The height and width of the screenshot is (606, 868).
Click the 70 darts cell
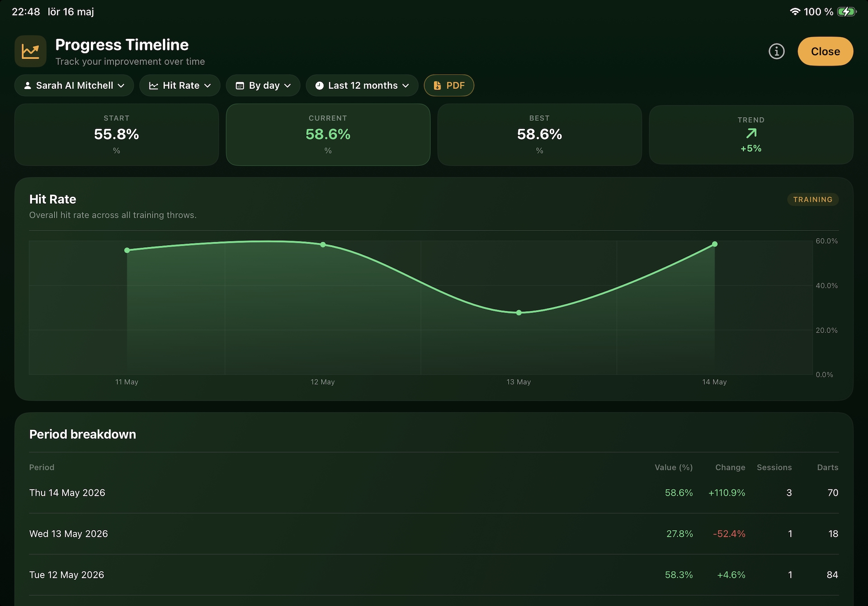[x=833, y=493]
